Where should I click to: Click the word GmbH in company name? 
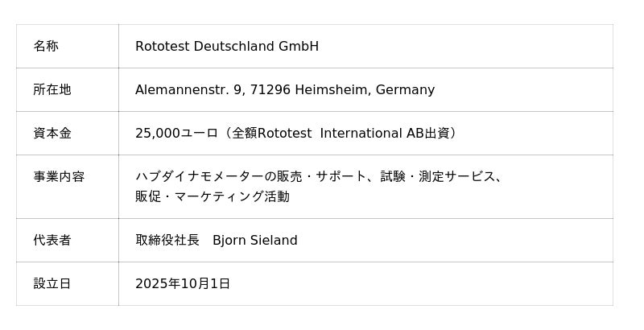(x=299, y=47)
